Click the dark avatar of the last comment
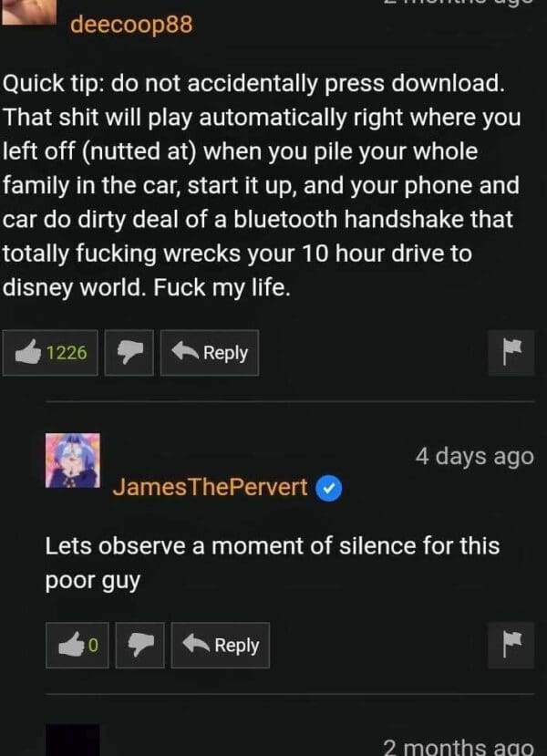547x756 pixels. [x=73, y=740]
